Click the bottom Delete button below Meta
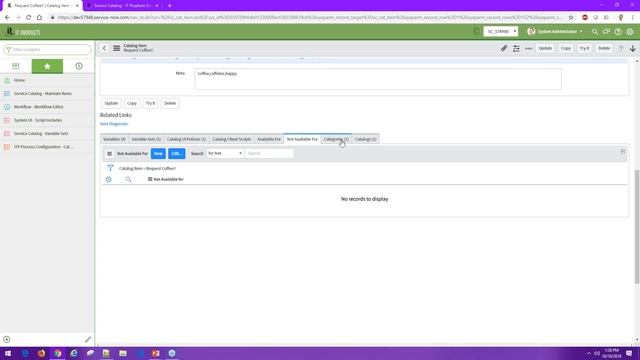The height and width of the screenshot is (360, 640). pos(170,103)
